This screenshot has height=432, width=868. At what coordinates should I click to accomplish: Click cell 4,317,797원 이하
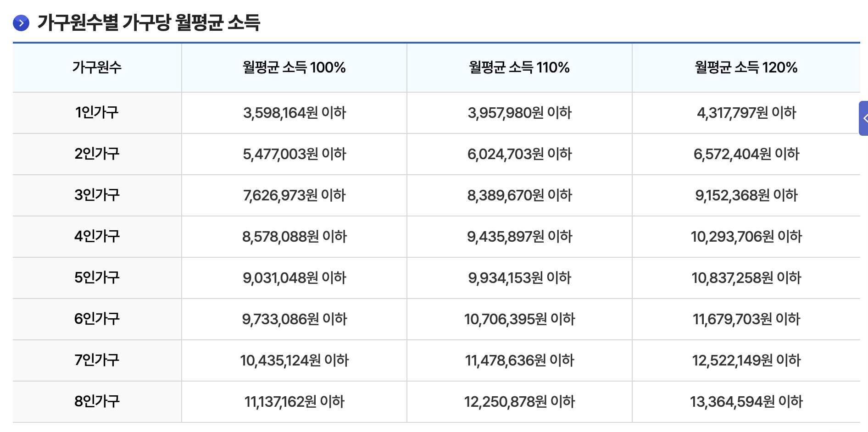pyautogui.click(x=746, y=113)
